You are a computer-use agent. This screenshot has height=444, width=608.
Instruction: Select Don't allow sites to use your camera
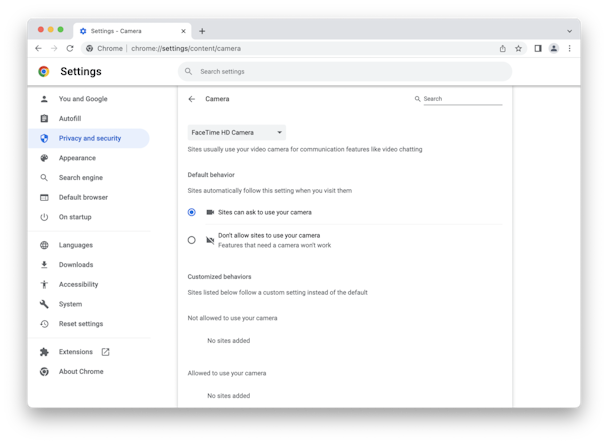click(192, 240)
